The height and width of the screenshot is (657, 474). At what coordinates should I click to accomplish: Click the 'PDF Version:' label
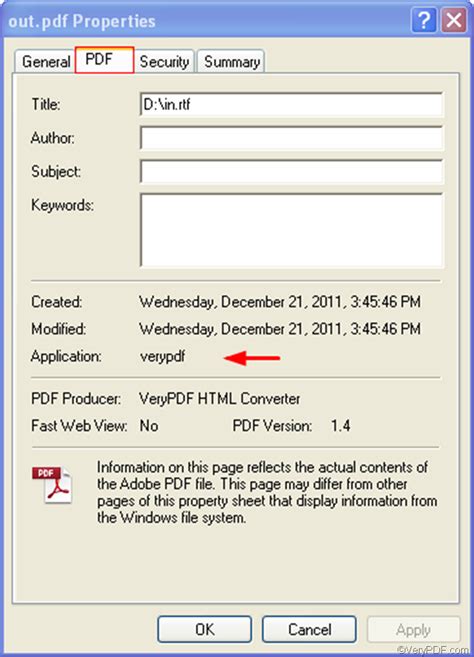tap(272, 426)
